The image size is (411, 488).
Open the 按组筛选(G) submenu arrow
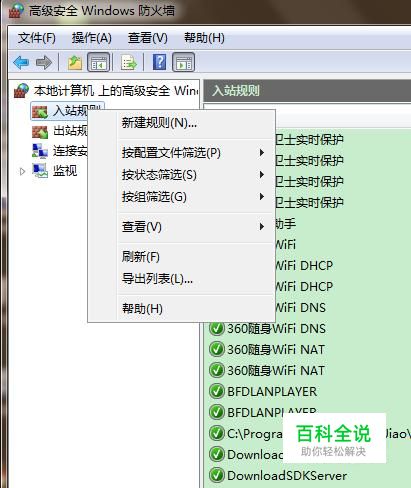pos(262,197)
